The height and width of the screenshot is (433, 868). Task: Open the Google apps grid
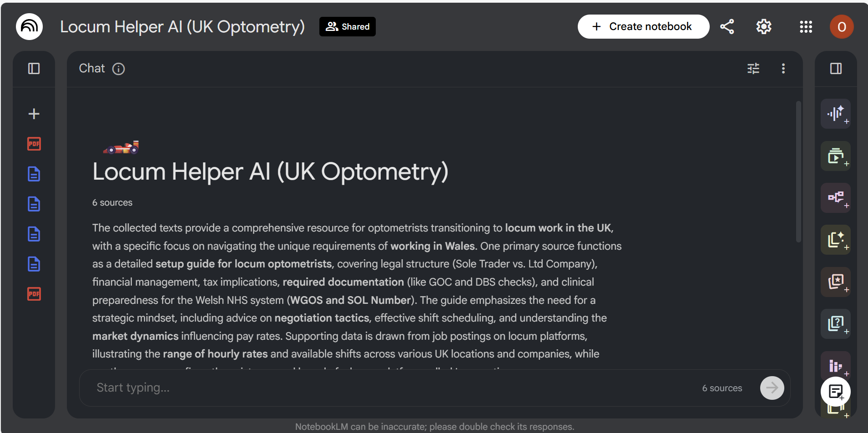[x=806, y=26]
